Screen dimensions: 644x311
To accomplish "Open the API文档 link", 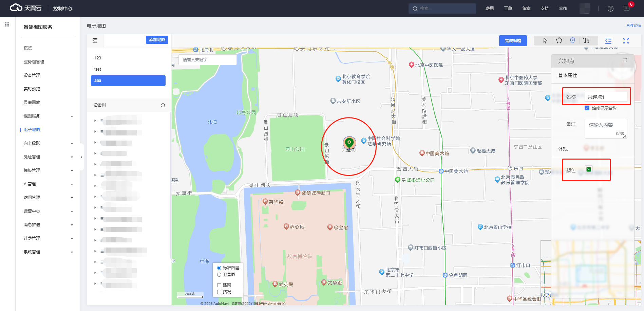I will [x=634, y=25].
